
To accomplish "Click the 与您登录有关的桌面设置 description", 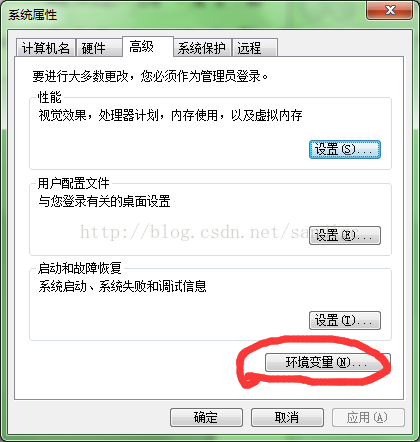I will coord(104,201).
